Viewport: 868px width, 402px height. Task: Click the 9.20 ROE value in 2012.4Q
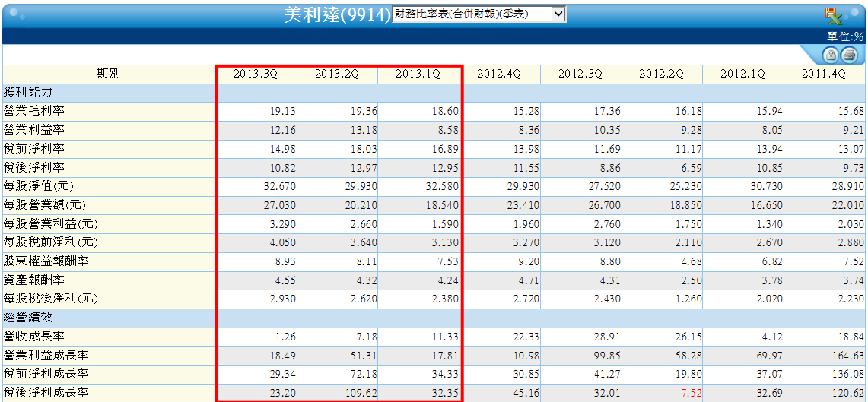point(528,261)
